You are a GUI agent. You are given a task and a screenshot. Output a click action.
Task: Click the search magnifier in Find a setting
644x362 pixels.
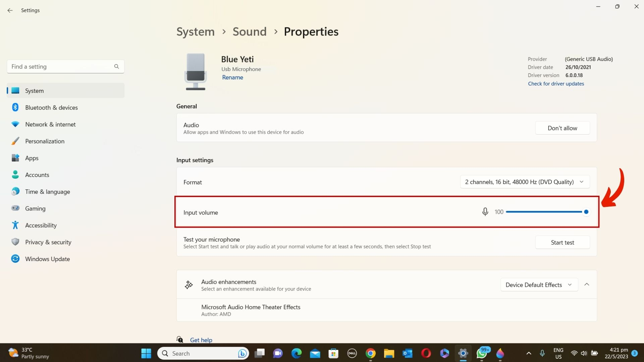tap(116, 66)
